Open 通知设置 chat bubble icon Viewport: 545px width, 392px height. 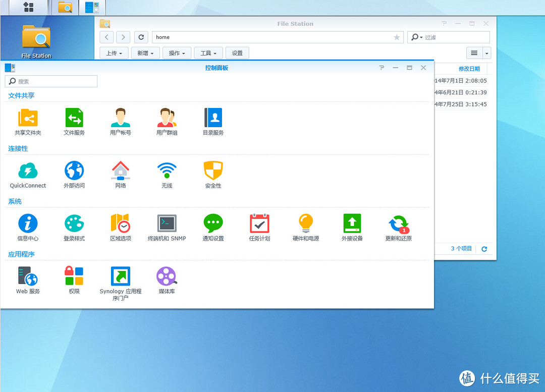pos(213,227)
